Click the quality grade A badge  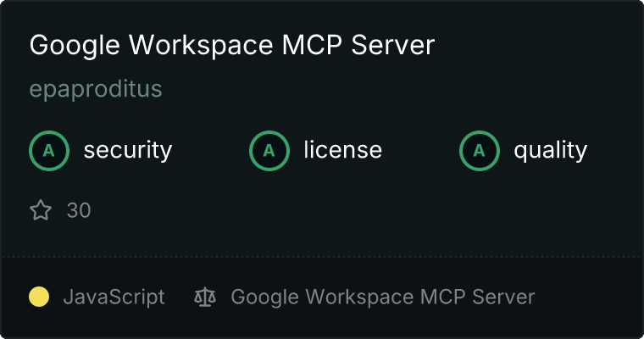point(480,151)
